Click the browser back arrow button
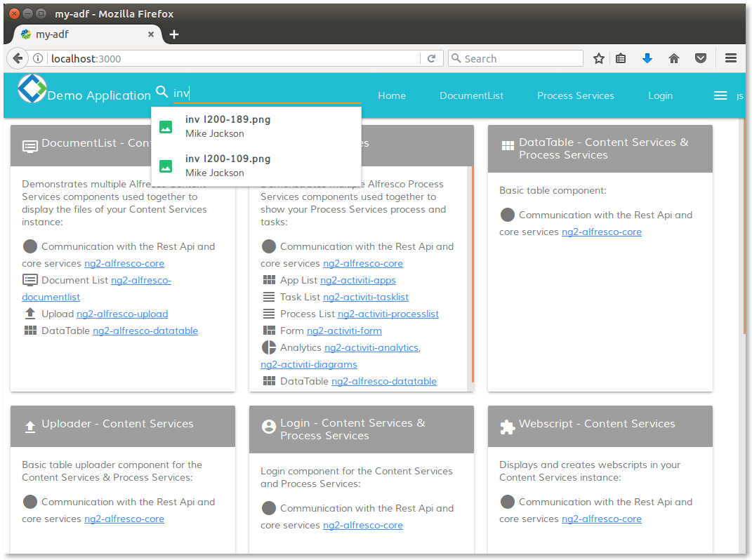The image size is (752, 560). (x=18, y=59)
